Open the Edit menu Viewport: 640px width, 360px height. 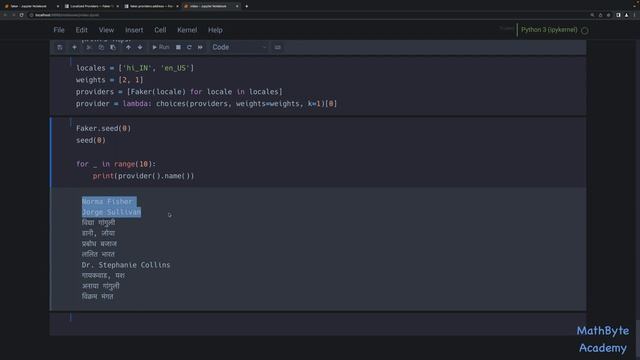(x=81, y=30)
